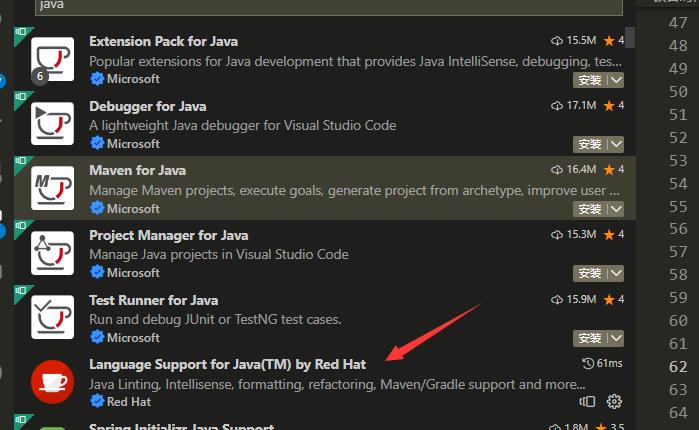This screenshot has width=699, height=430.
Task: Open Manage gear for Language Support for Java
Action: (614, 401)
